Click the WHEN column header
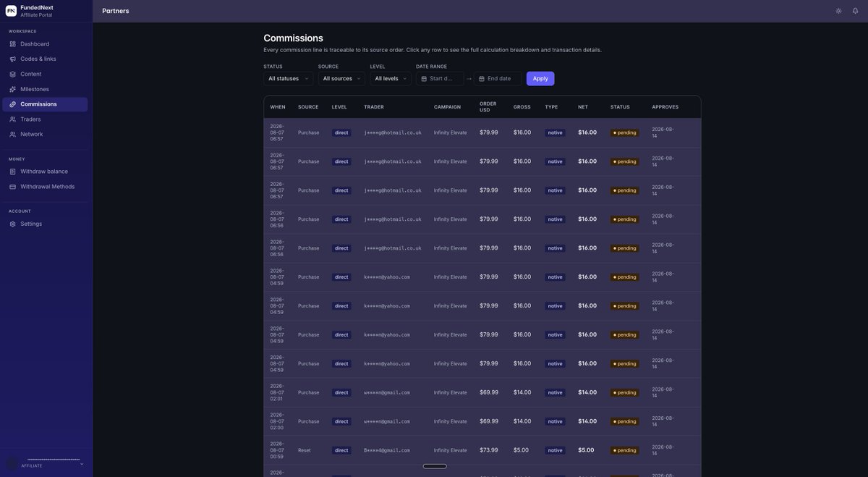The width and height of the screenshot is (868, 477). tap(278, 107)
